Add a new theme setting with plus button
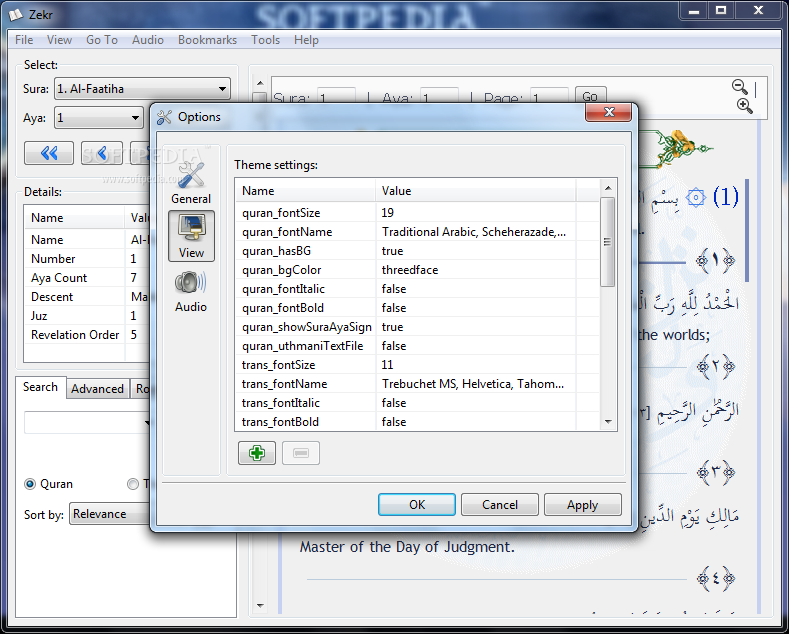 tap(257, 453)
